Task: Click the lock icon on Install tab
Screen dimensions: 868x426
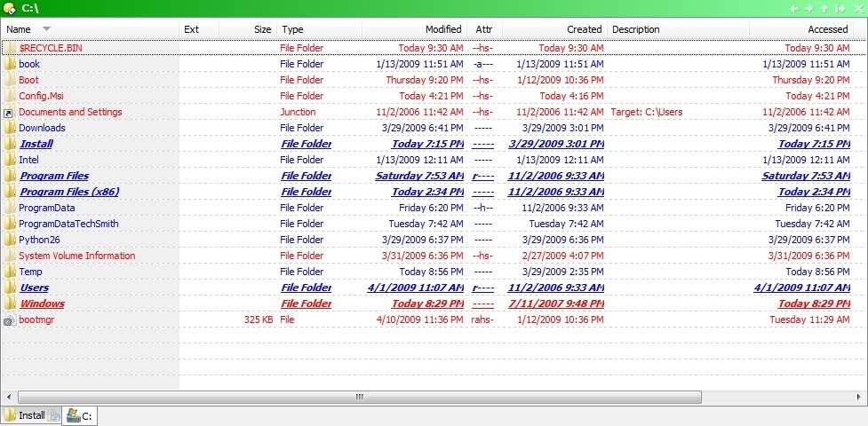Action: coord(54,415)
